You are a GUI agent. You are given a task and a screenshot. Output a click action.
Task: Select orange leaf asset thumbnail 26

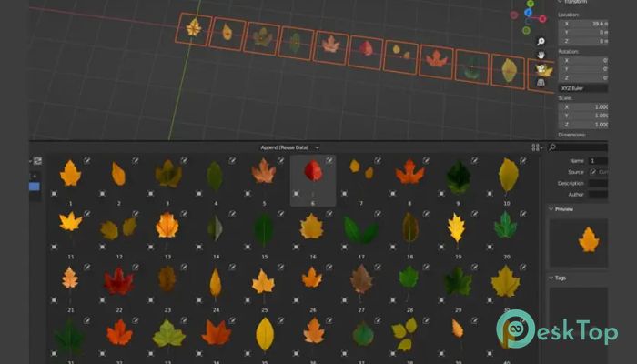pyautogui.click(x=312, y=277)
